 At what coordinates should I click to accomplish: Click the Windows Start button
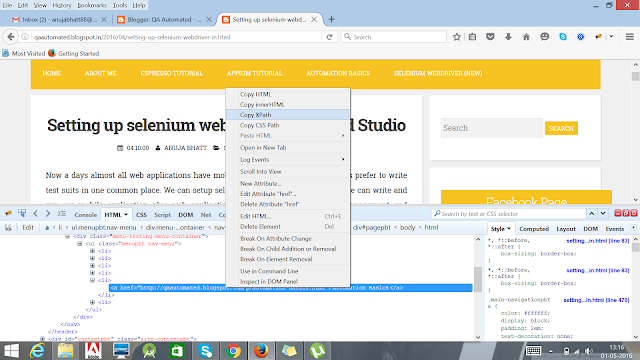[x=11, y=351]
